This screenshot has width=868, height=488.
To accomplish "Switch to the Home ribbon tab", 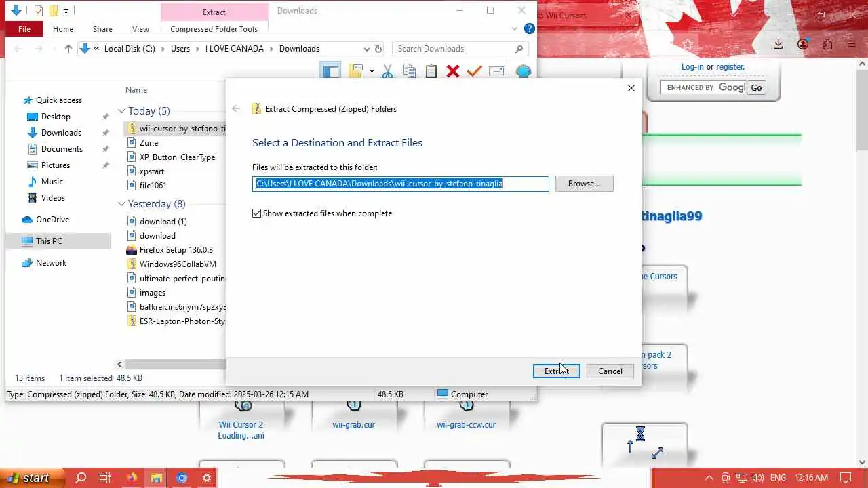I will (63, 29).
